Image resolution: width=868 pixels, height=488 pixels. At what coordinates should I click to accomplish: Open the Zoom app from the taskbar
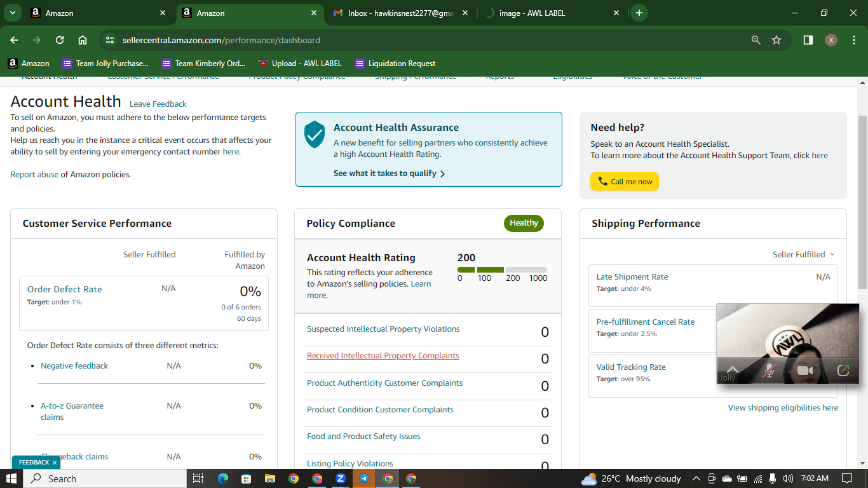(341, 478)
